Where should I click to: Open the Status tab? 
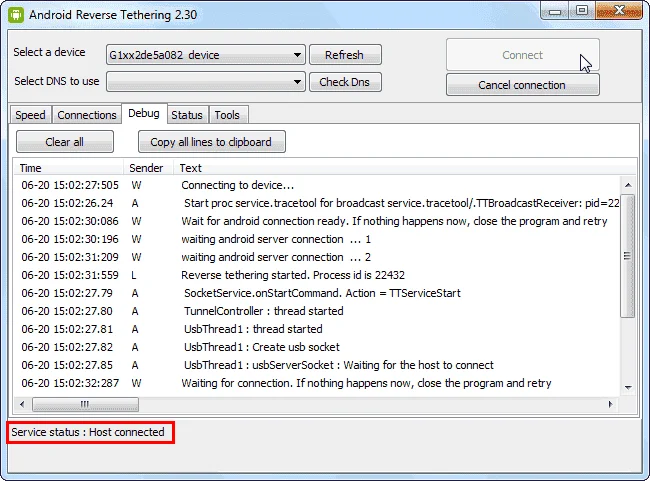coord(187,115)
